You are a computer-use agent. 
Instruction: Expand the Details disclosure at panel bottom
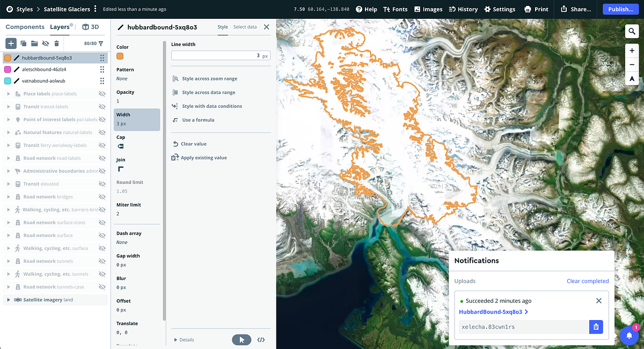(x=175, y=339)
